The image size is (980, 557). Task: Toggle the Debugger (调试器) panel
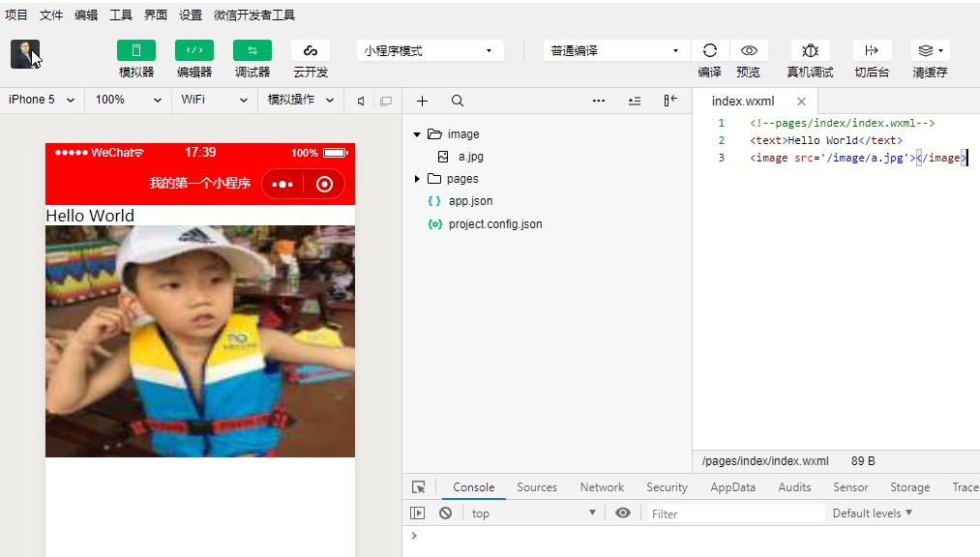(252, 50)
